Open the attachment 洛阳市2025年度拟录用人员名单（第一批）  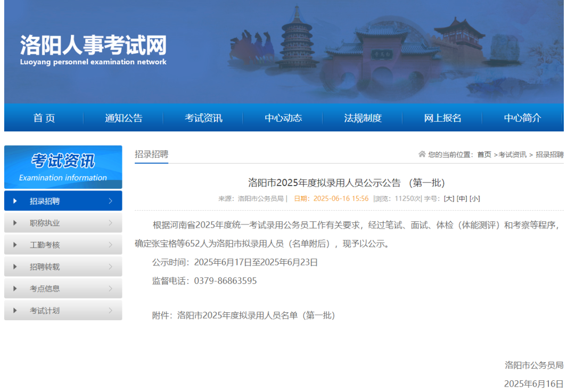click(256, 315)
